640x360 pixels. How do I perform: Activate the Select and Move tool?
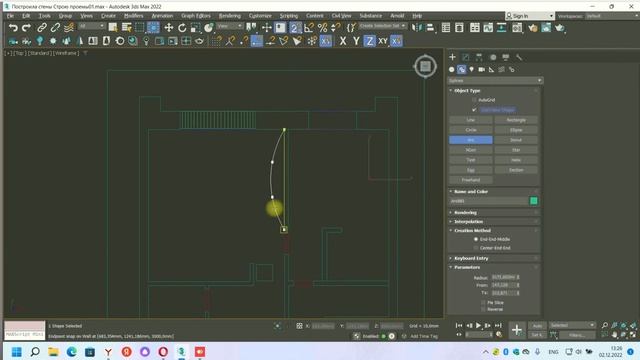click(x=169, y=28)
